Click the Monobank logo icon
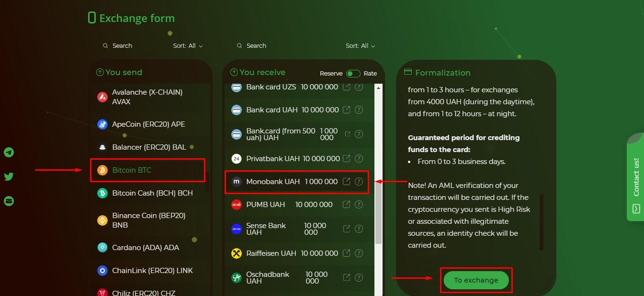Image resolution: width=644 pixels, height=296 pixels. click(x=237, y=182)
